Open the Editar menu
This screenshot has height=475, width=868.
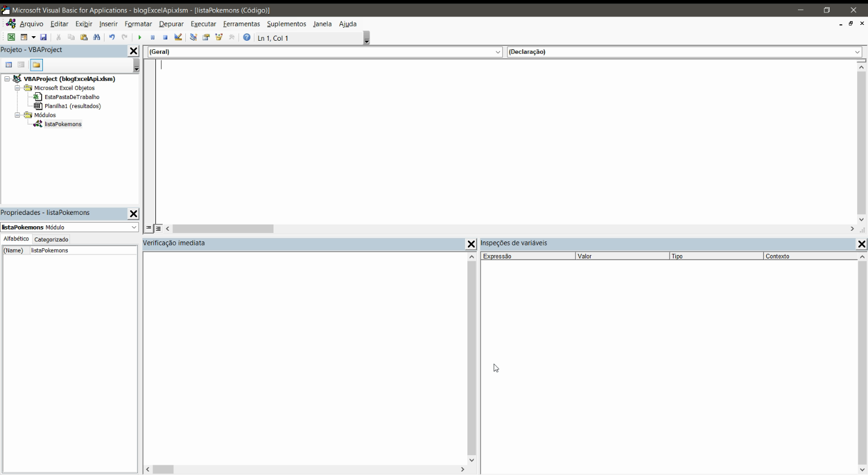pyautogui.click(x=59, y=24)
